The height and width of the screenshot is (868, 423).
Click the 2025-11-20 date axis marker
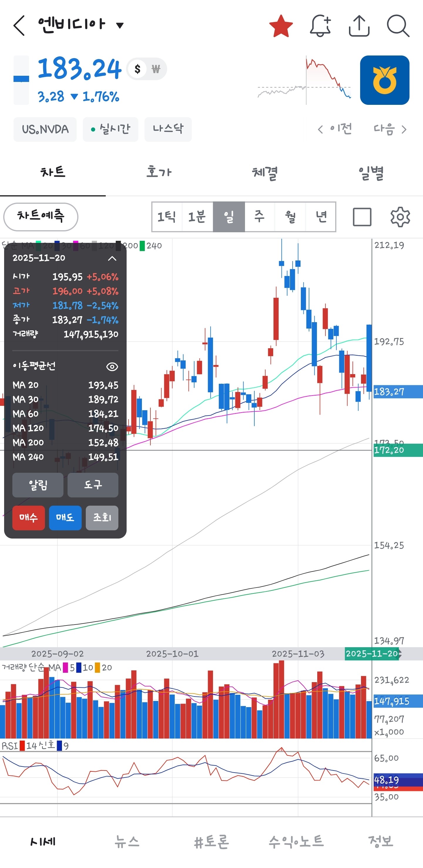372,654
